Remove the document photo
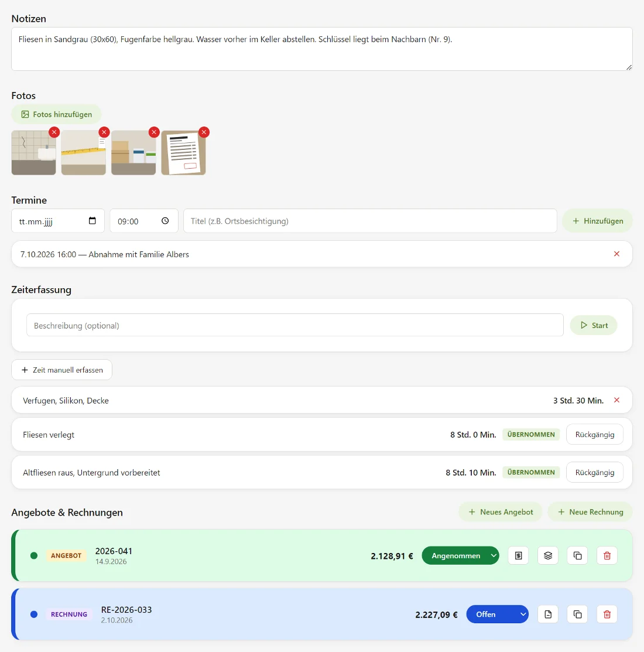The image size is (644, 652). tap(204, 132)
